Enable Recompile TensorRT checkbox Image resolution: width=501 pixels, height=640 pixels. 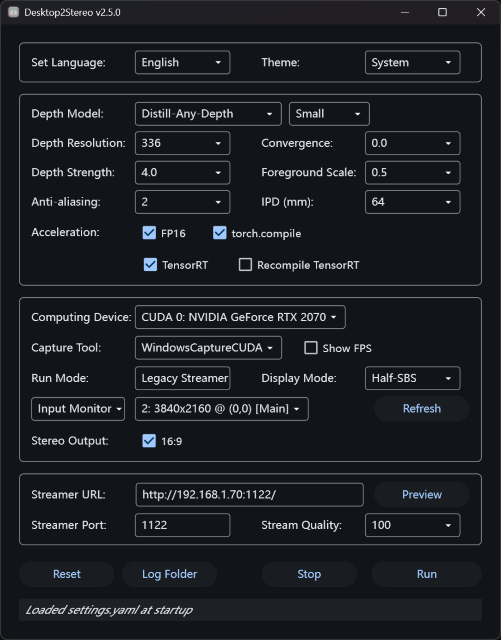point(245,264)
